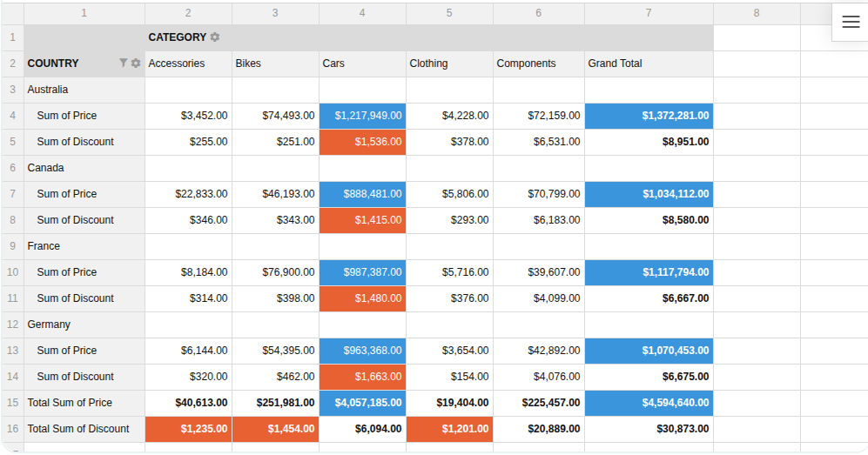868x455 pixels.
Task: Click orange $1,663.00 discount cell
Action: [x=362, y=377]
